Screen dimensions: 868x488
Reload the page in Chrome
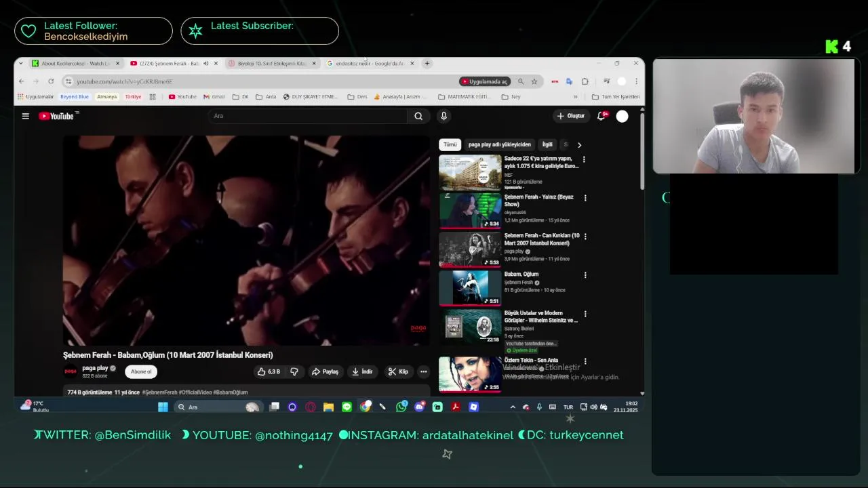coord(50,81)
